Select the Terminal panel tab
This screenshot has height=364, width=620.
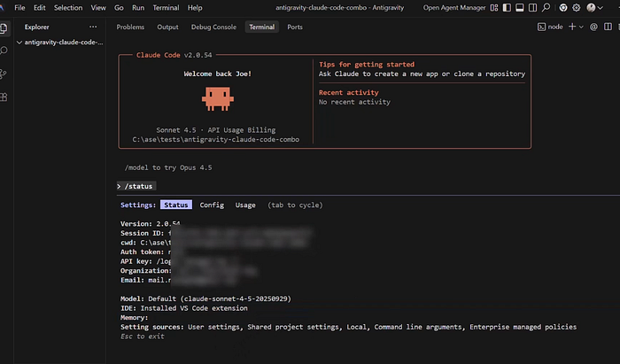click(x=262, y=27)
